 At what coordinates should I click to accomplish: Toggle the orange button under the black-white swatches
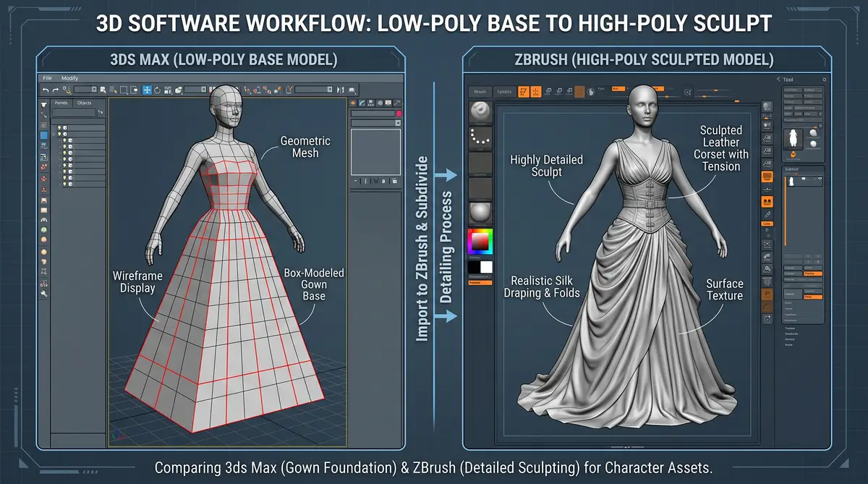(480, 282)
